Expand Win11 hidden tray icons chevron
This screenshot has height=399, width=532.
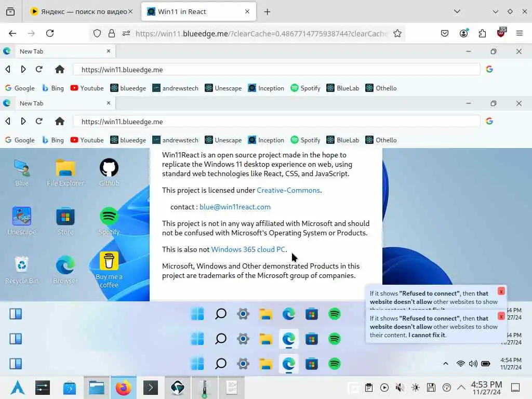click(x=445, y=364)
